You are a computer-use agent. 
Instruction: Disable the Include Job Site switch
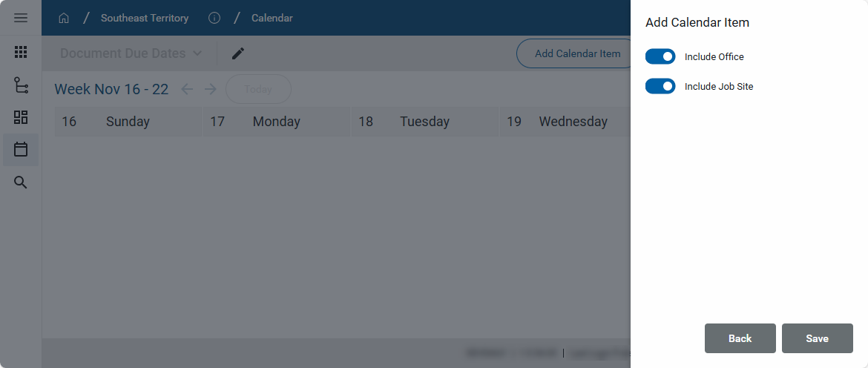[660, 86]
